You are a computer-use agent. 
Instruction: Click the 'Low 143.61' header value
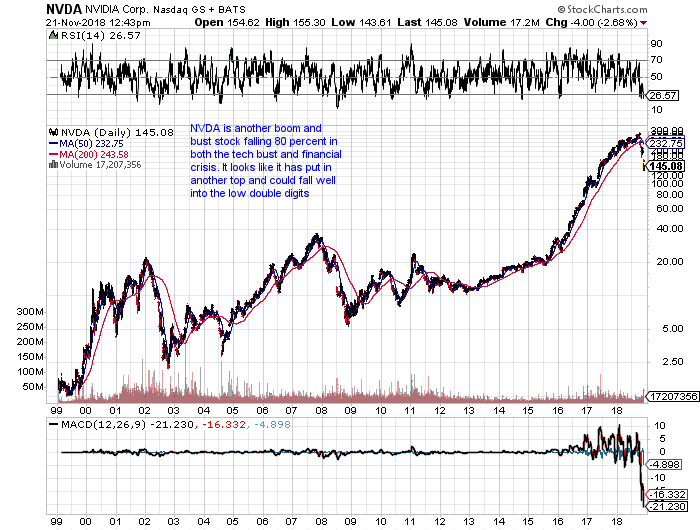[x=361, y=22]
